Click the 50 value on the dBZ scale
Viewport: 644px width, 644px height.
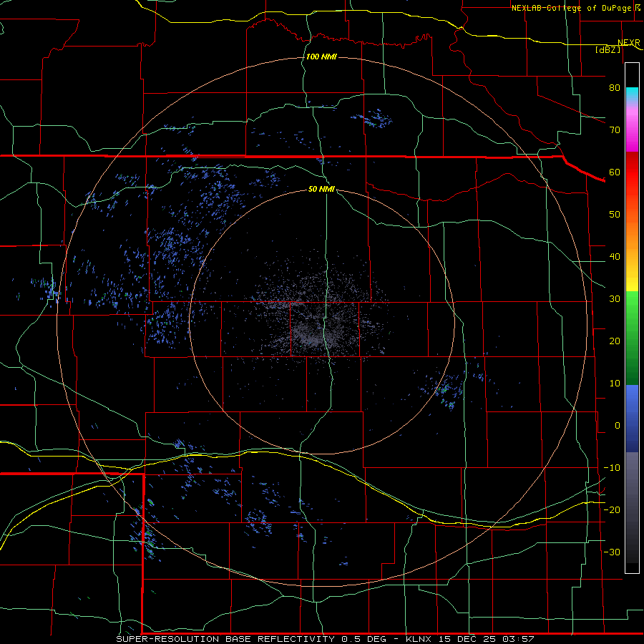(x=615, y=215)
